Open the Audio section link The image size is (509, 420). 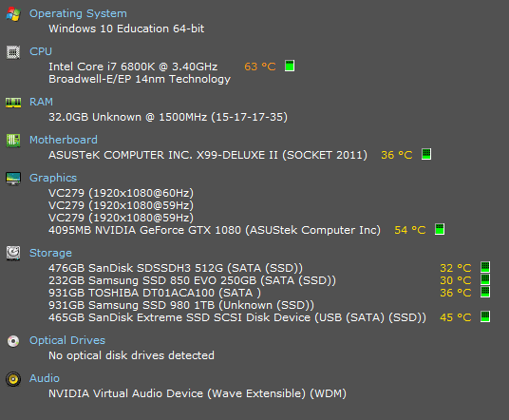pos(45,378)
